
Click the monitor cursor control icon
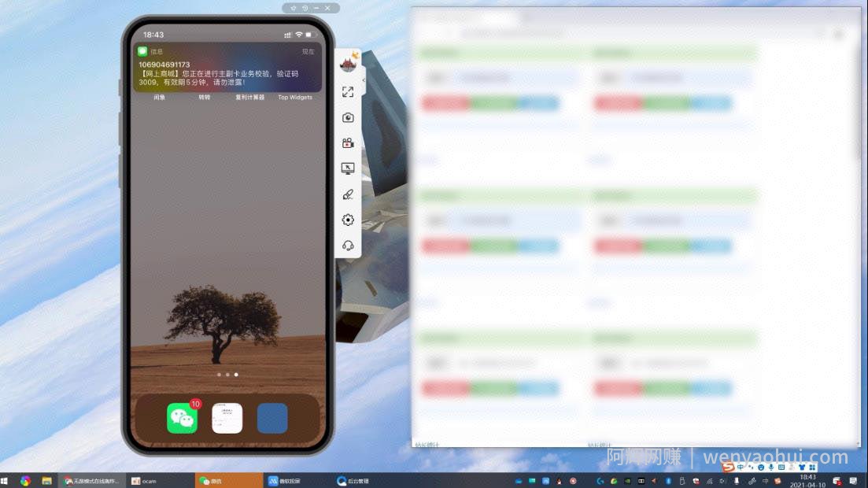348,168
